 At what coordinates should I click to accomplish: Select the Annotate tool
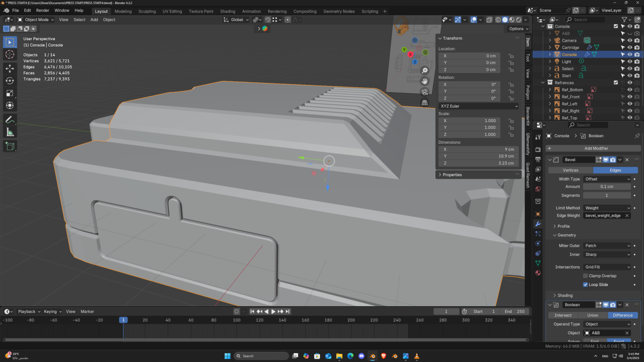(x=10, y=119)
